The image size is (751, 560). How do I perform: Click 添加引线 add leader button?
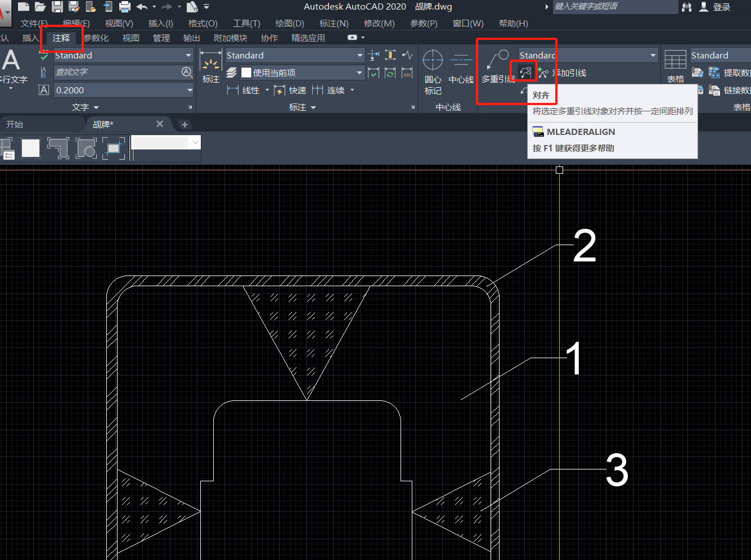click(x=563, y=73)
